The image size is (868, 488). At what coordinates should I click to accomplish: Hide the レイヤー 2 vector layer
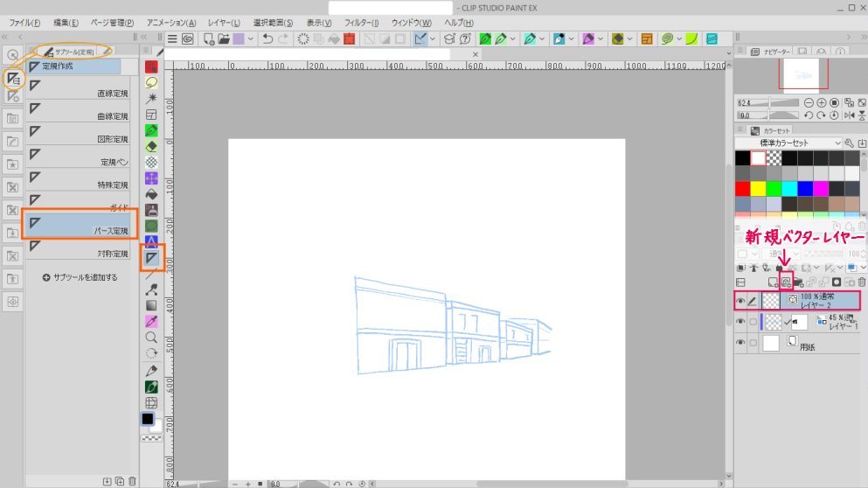tap(740, 301)
